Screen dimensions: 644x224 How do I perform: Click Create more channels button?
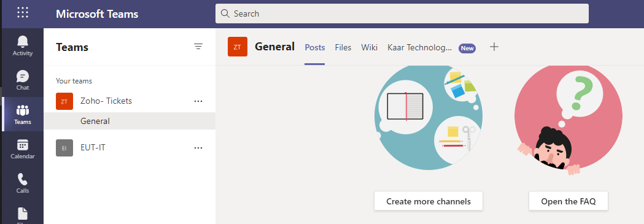429,201
